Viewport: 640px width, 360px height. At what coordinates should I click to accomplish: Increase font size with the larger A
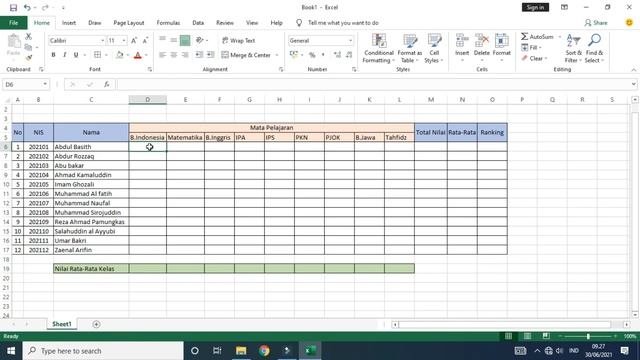(134, 40)
